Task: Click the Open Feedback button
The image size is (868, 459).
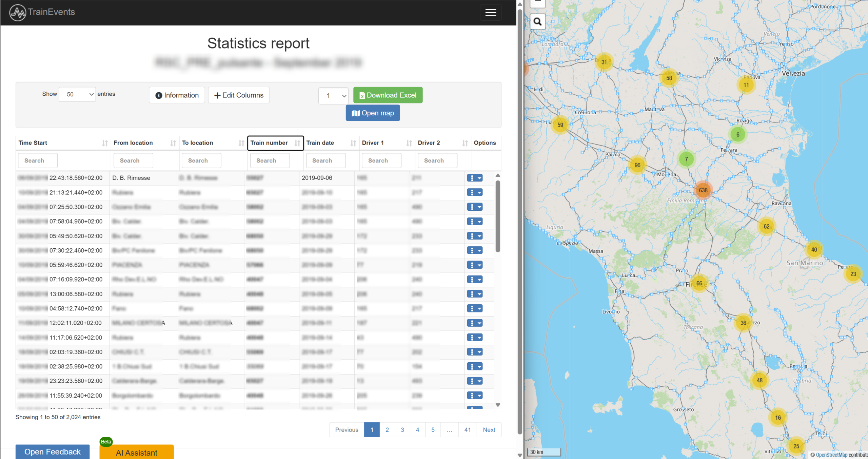Action: (52, 452)
